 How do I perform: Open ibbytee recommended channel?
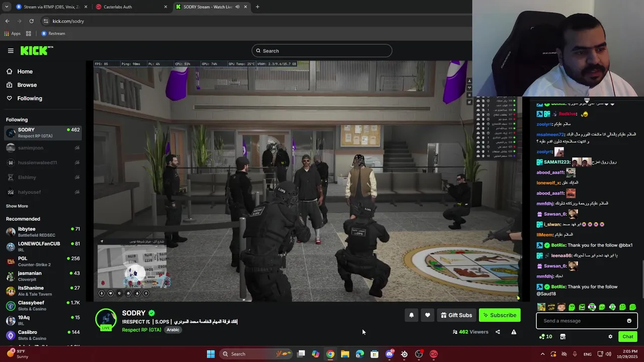click(43, 232)
